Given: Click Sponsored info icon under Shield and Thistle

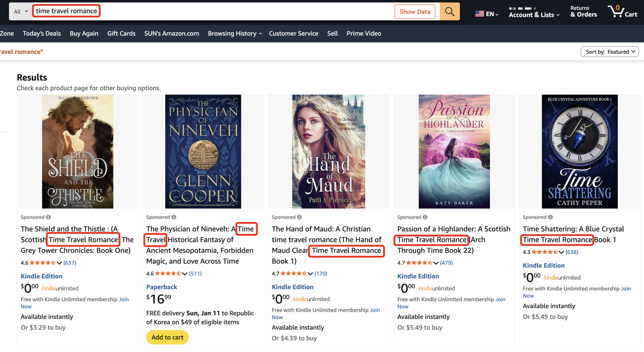Looking at the screenshot, I should pyautogui.click(x=49, y=217).
